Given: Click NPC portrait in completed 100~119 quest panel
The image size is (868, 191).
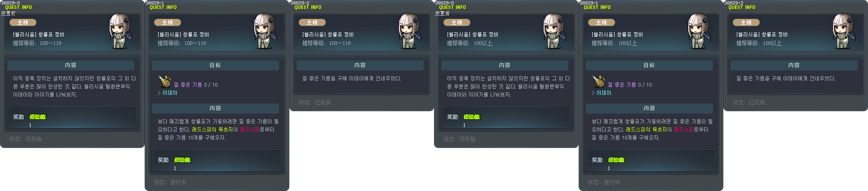Looking at the screenshot, I should point(410,31).
